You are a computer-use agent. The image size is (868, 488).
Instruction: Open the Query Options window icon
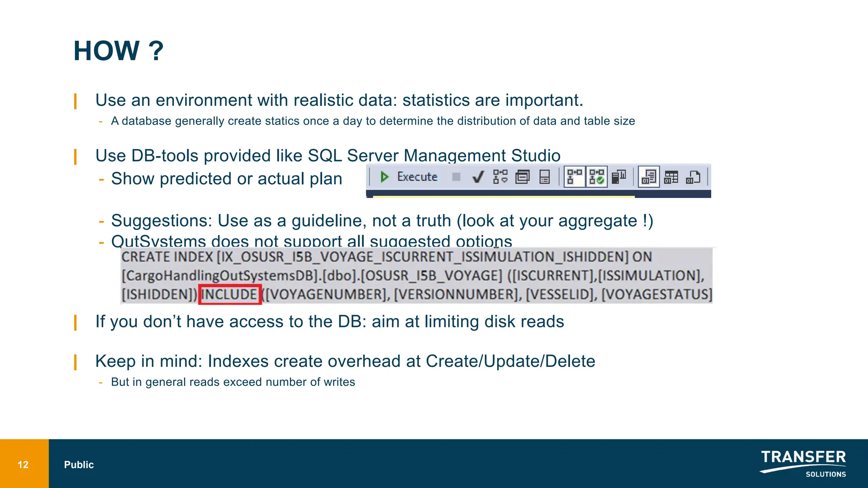(523, 177)
